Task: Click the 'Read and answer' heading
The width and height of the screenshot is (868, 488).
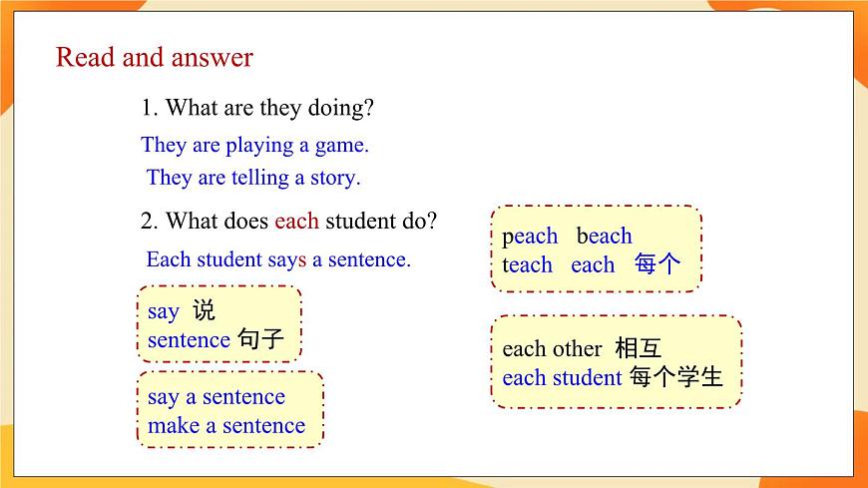Action: (x=155, y=58)
